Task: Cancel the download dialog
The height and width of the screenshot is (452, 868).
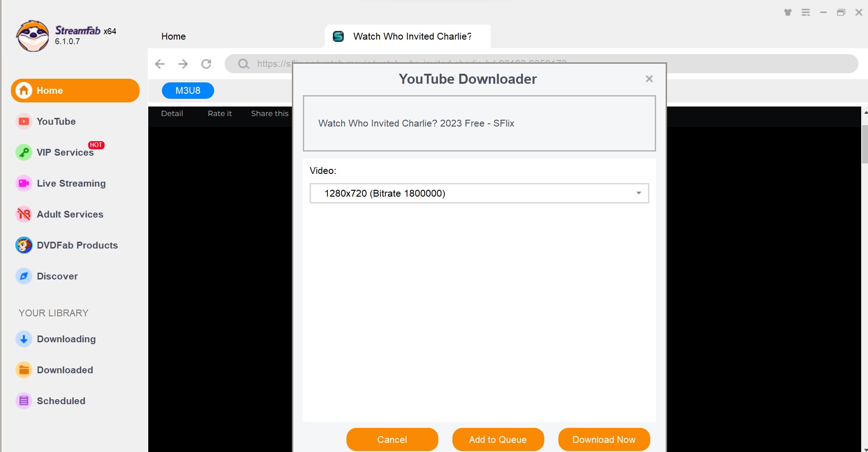Action: 392,439
